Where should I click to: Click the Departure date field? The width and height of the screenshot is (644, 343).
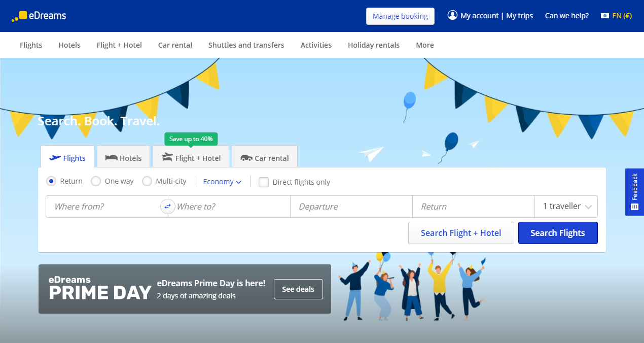351,207
